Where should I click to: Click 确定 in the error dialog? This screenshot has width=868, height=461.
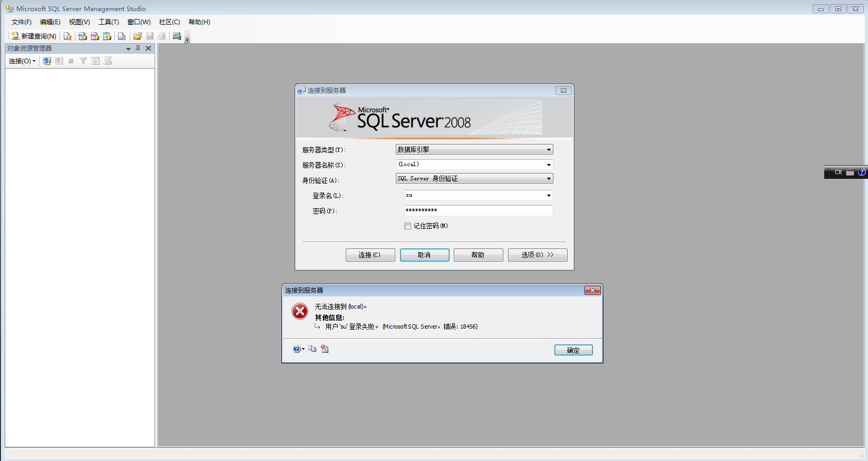(573, 350)
